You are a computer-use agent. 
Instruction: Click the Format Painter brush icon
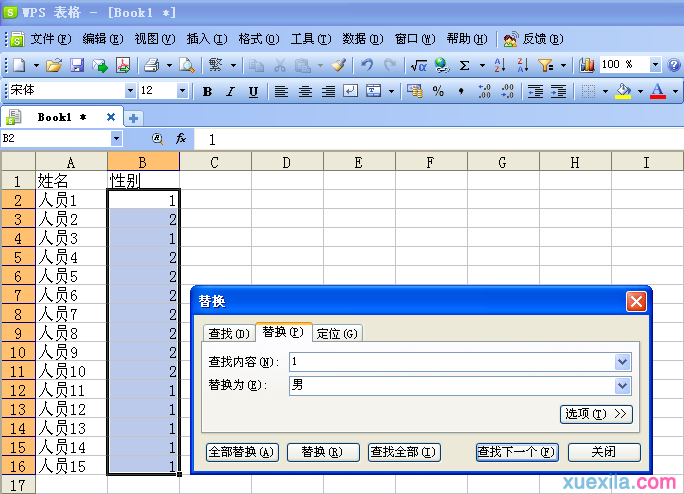(339, 65)
